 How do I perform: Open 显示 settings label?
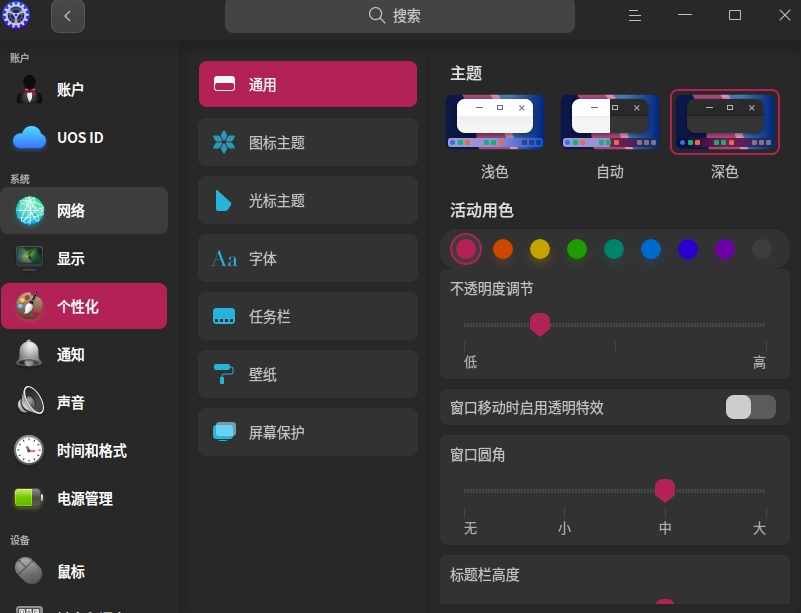pyautogui.click(x=71, y=258)
